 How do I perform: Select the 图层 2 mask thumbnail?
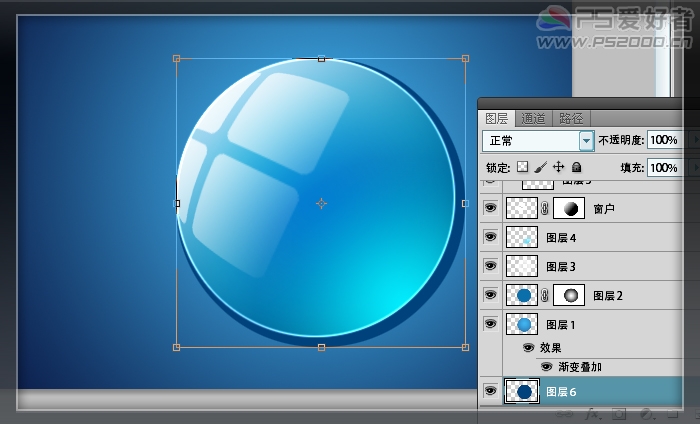click(x=569, y=295)
